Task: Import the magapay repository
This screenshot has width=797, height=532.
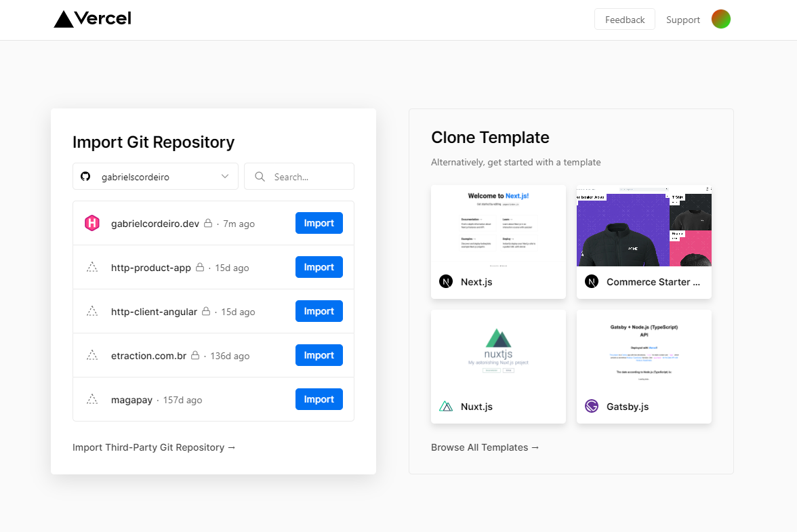Action: 319,399
